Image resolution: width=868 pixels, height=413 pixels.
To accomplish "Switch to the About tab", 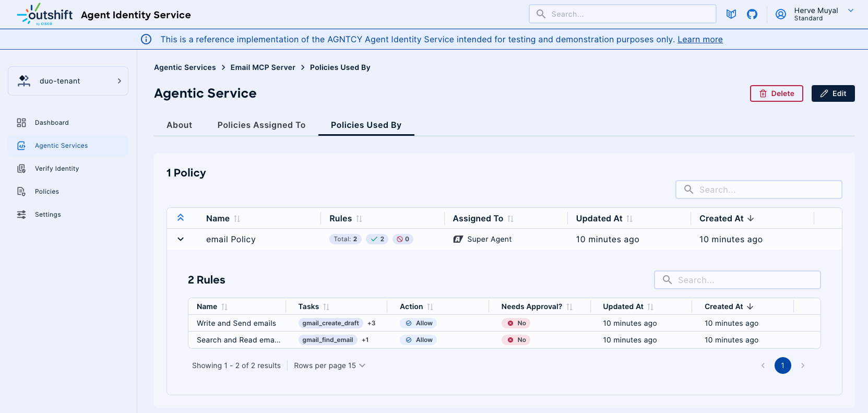I will point(180,125).
